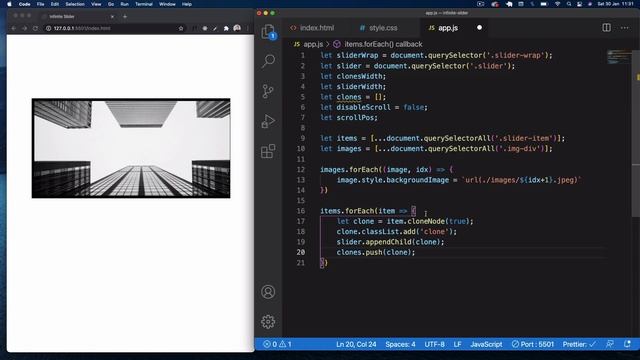This screenshot has width=640, height=360.
Task: Open the Run menu
Action: click(124, 4)
